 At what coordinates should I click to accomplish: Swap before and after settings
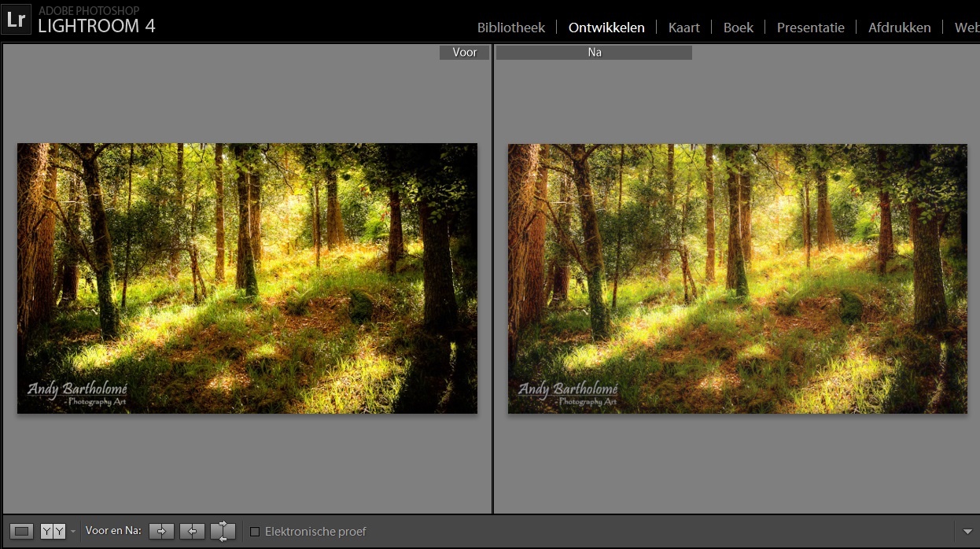(223, 532)
